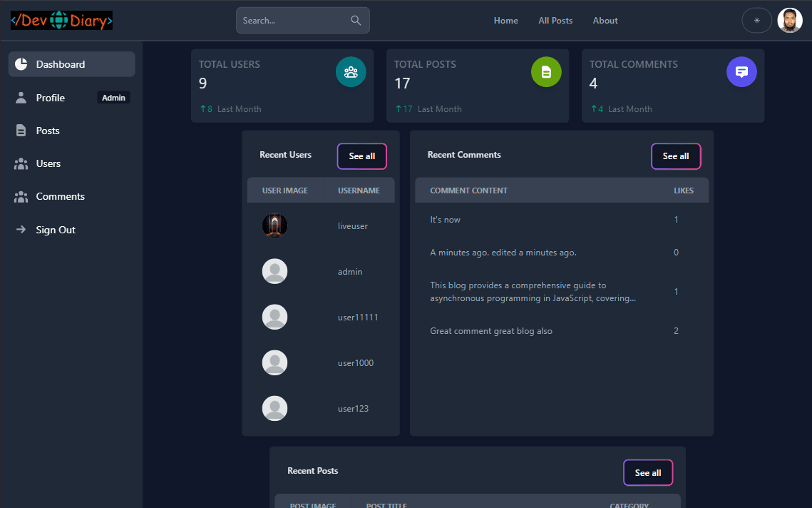See all recent posts
The width and height of the screenshot is (812, 508).
648,472
